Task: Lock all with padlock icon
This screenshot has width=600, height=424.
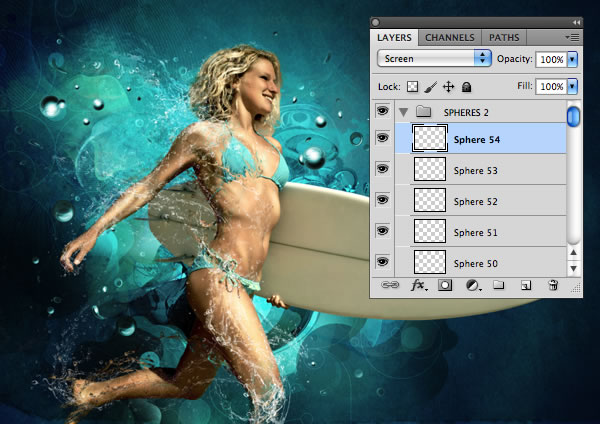Action: click(466, 87)
